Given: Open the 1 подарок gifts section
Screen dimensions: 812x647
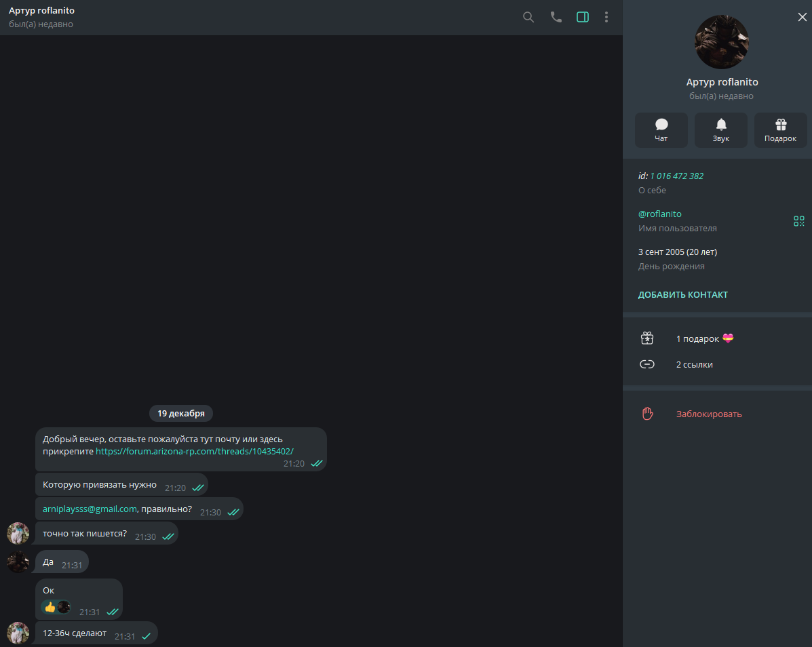Looking at the screenshot, I should [x=717, y=338].
